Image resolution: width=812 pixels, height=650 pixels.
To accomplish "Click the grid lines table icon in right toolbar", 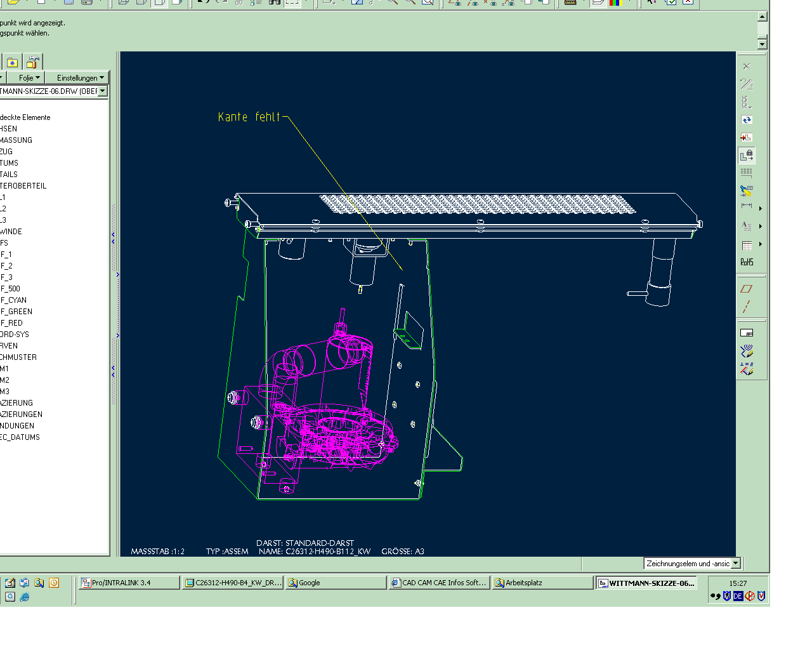I will 747,173.
